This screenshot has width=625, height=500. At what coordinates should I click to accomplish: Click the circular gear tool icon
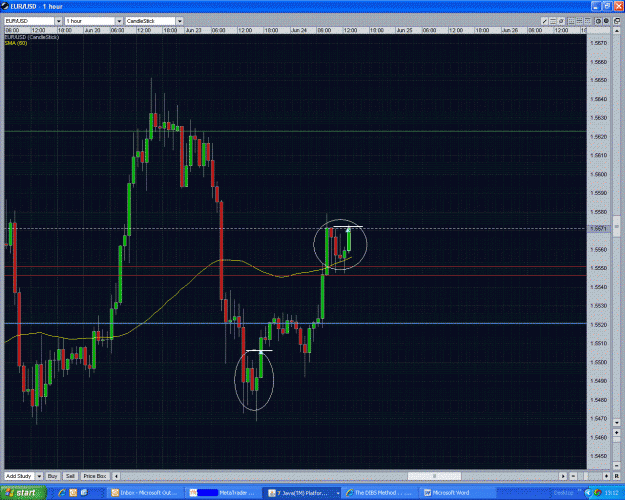tap(561, 21)
